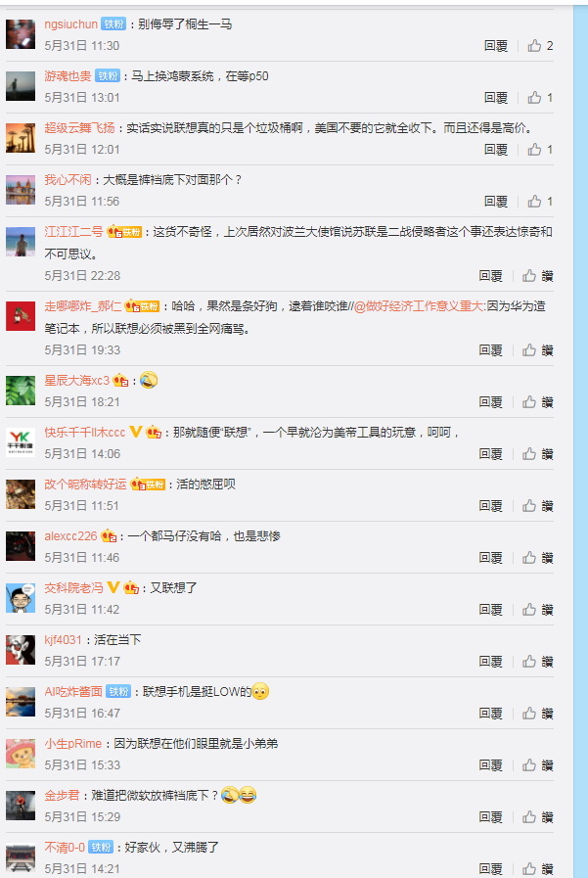
Task: Open the @做好经济工作意义重大 mention link
Action: click(419, 306)
